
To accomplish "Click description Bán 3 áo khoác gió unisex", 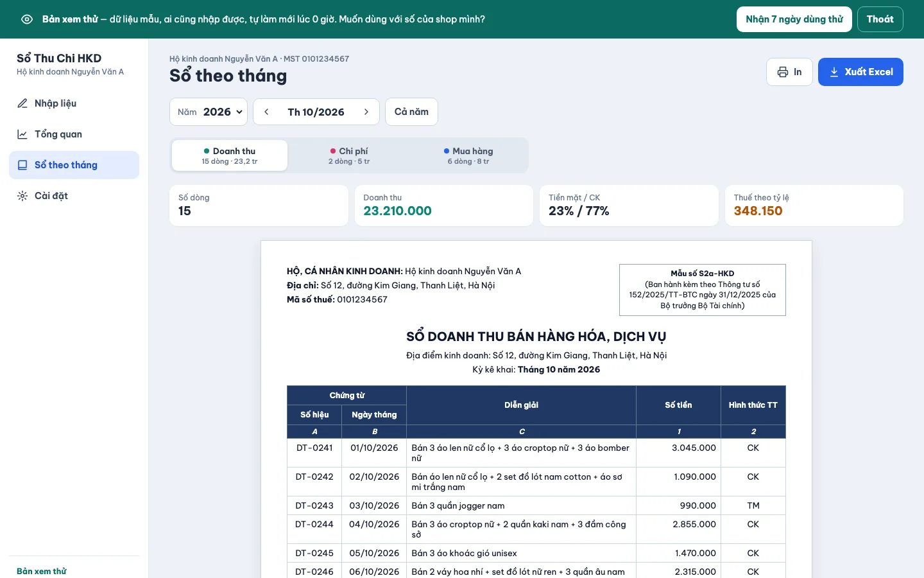I will (x=464, y=553).
